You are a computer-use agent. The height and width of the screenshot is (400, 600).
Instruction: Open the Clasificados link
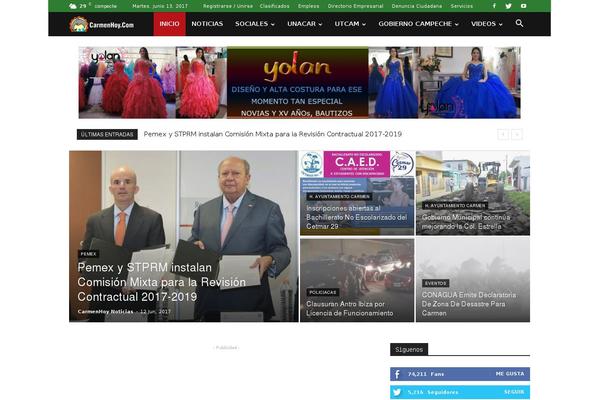coord(274,6)
